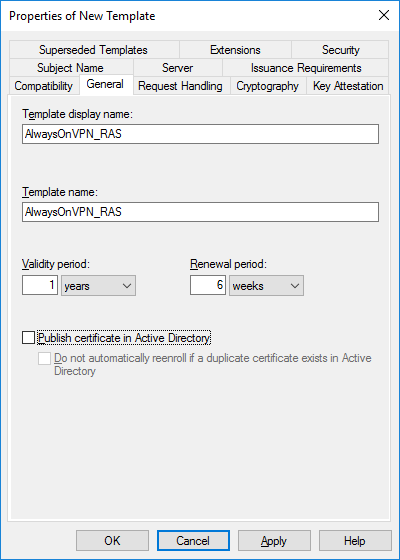Click the OK button

click(112, 541)
